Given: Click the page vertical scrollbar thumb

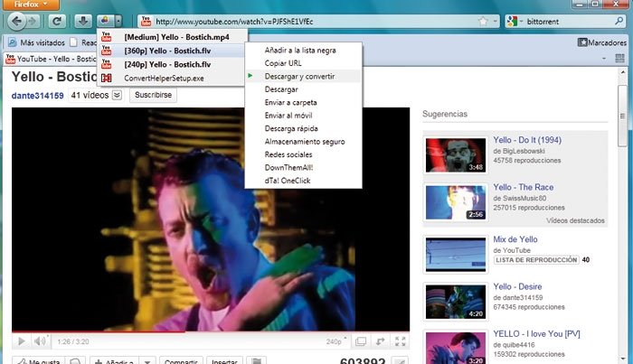Looking at the screenshot, I should point(622,117).
